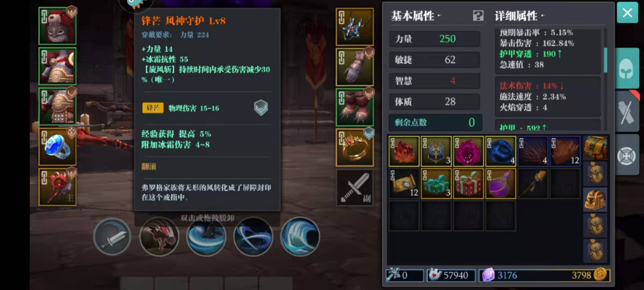
Task: Select the horned dark helmet equipment slot
Action: 355,27
